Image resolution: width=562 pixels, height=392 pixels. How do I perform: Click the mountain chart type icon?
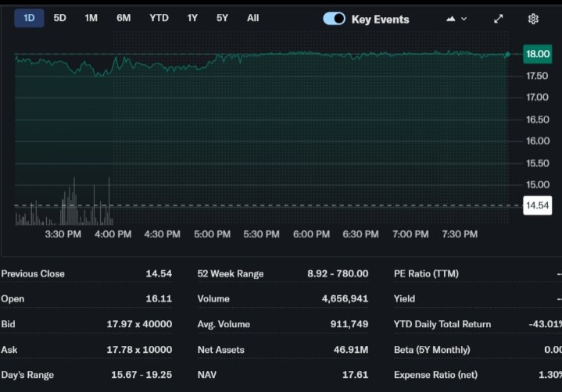451,19
